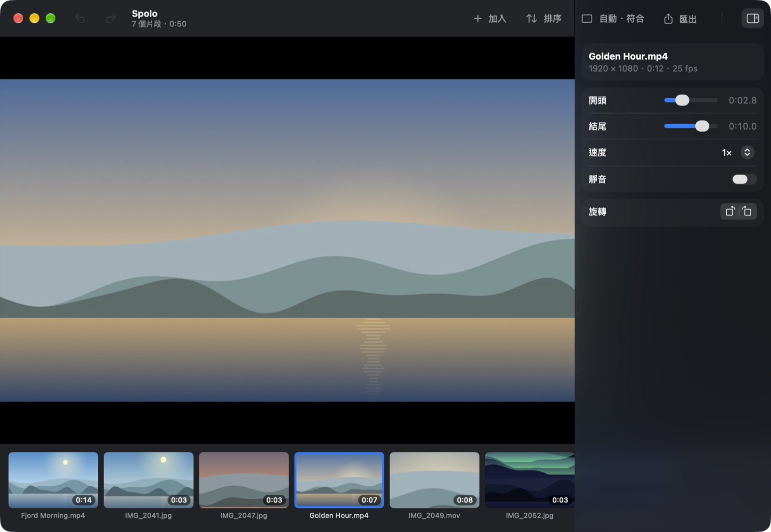Click the 加入 add label
Screen dimensions: 771x532
pos(497,18)
